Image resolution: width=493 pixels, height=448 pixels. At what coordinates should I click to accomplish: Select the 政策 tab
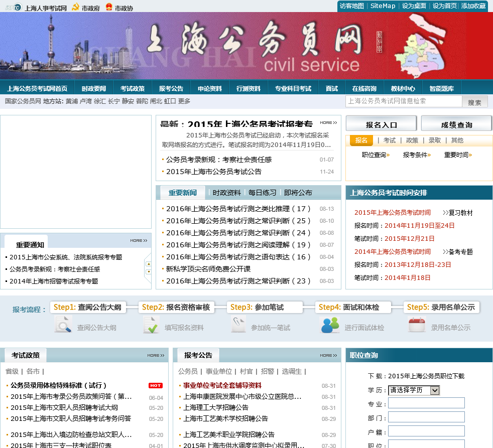point(412,140)
